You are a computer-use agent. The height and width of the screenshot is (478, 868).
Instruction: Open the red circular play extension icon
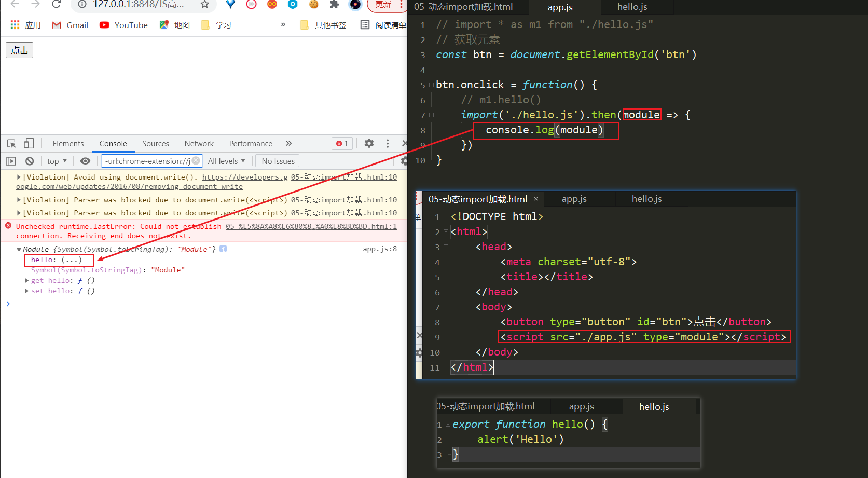(x=251, y=4)
